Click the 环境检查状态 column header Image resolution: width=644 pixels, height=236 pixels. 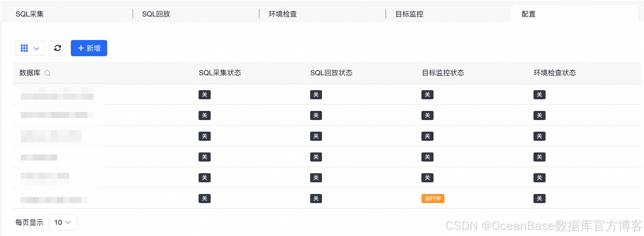point(555,73)
